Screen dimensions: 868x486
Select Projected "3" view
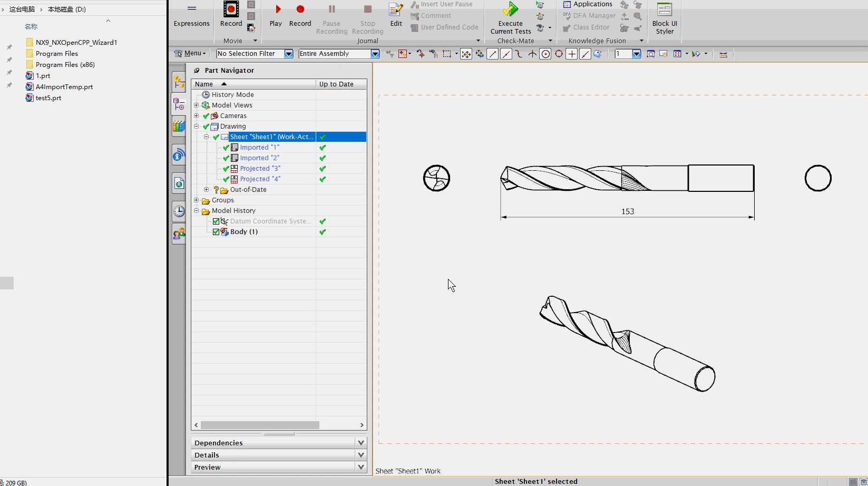tap(260, 169)
